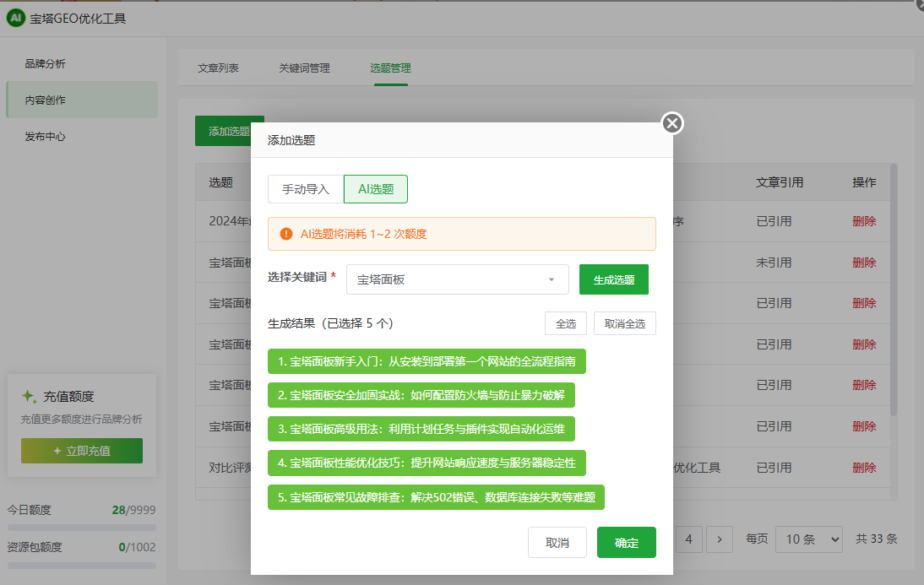
Task: Switch to the 手动导入 tab
Action: [x=306, y=189]
